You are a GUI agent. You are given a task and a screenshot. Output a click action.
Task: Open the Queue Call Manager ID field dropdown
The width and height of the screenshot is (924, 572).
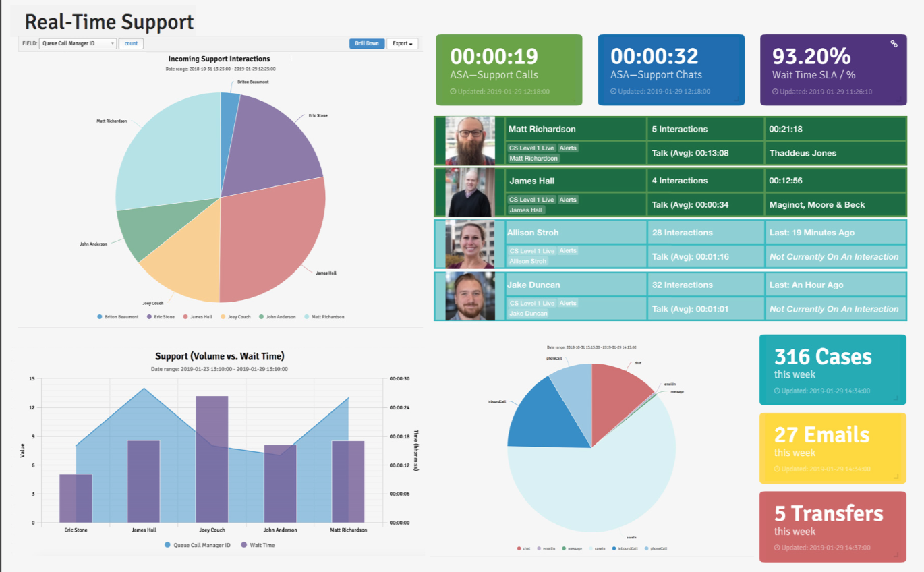pyautogui.click(x=78, y=43)
